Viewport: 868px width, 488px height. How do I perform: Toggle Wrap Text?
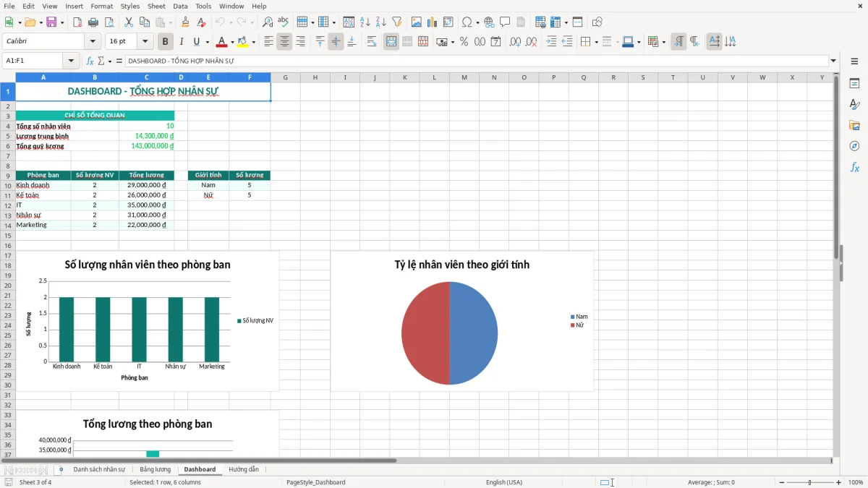pyautogui.click(x=372, y=42)
